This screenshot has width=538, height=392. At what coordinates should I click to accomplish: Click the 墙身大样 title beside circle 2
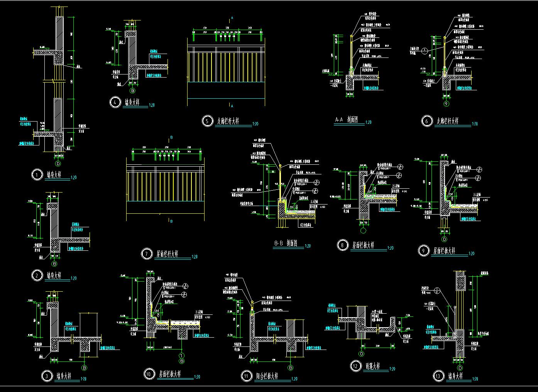(x=54, y=275)
